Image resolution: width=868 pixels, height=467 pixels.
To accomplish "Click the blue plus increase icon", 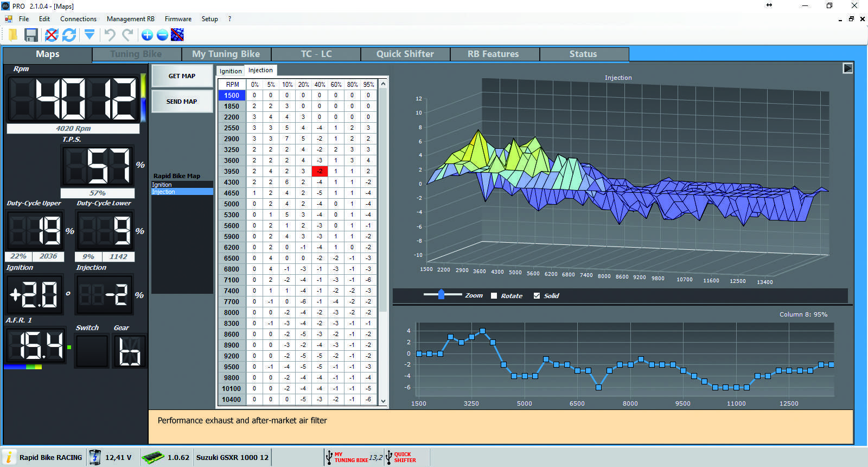I will [x=147, y=35].
